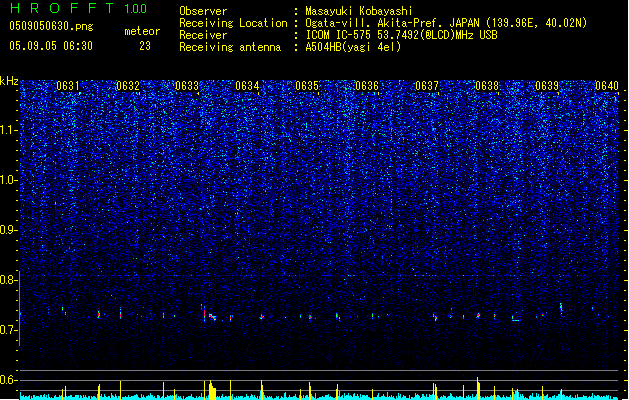
Task: Click the 0632 time marker label
Action: click(128, 86)
